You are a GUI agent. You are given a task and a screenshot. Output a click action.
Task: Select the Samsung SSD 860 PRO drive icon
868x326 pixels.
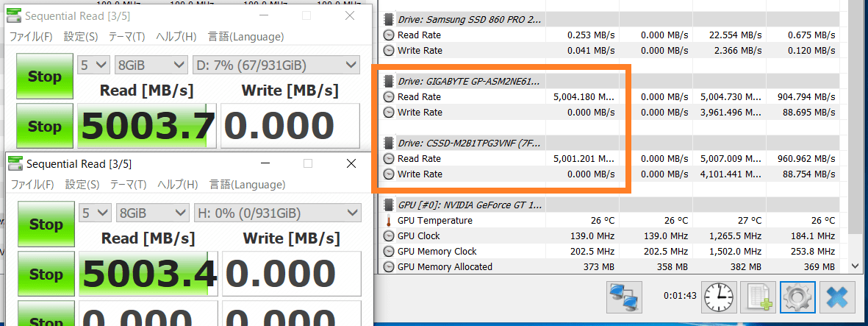coord(389,19)
